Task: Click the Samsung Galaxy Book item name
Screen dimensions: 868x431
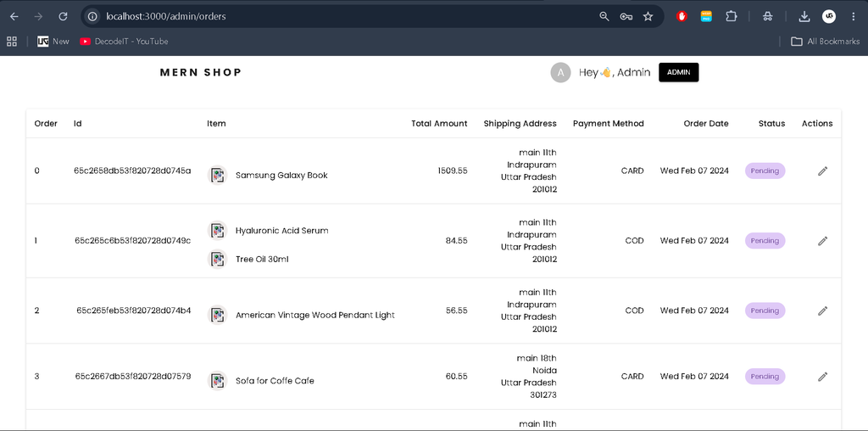Action: pyautogui.click(x=281, y=175)
